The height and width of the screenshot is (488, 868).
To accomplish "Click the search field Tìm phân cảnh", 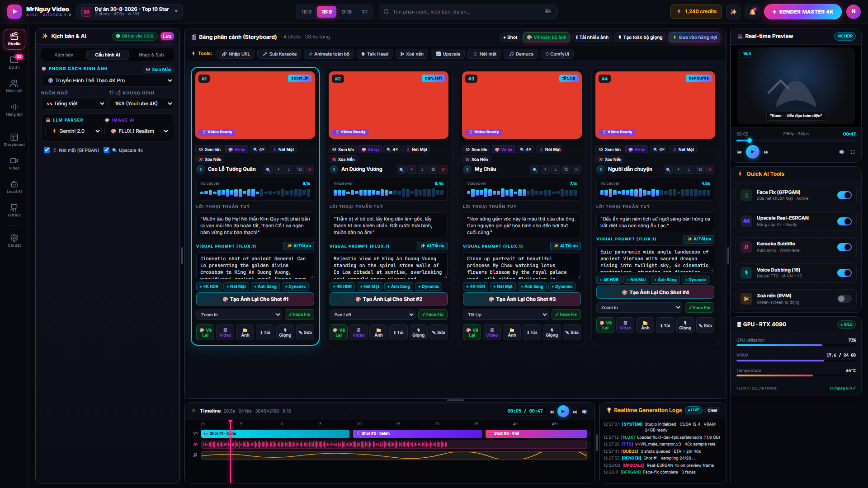I will 468,12.
